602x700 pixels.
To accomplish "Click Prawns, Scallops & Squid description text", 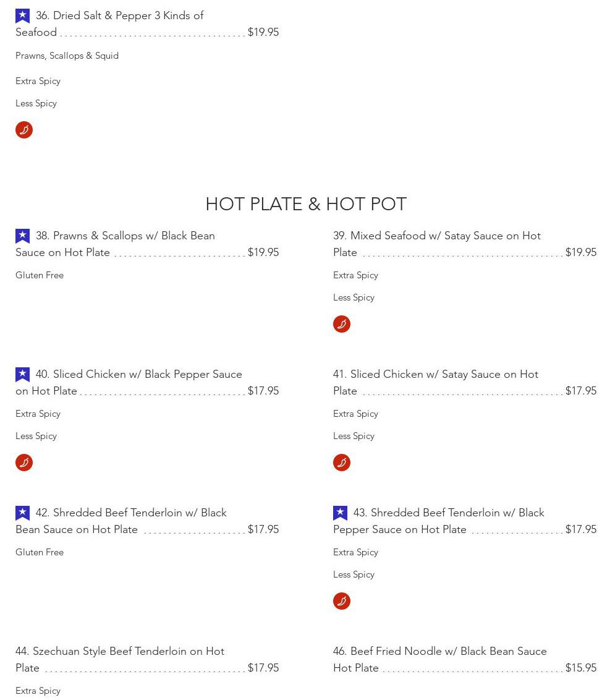I will (67, 56).
